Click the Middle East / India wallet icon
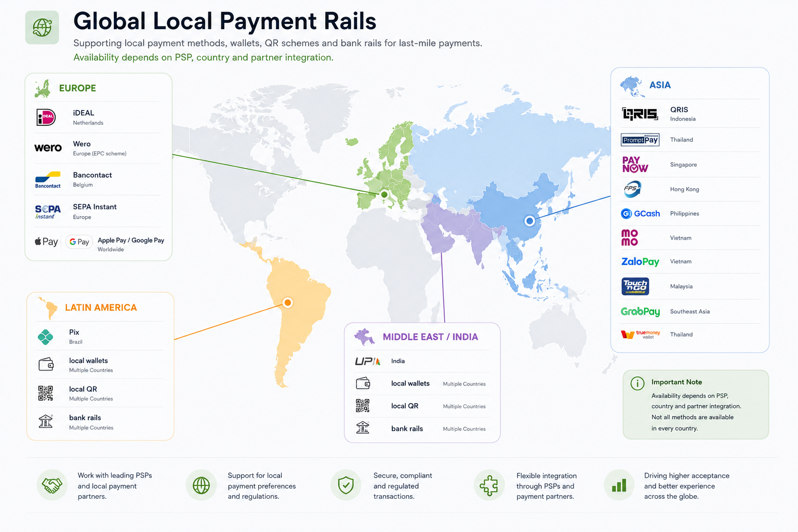Screen dimensions: 798x532 click(363, 383)
